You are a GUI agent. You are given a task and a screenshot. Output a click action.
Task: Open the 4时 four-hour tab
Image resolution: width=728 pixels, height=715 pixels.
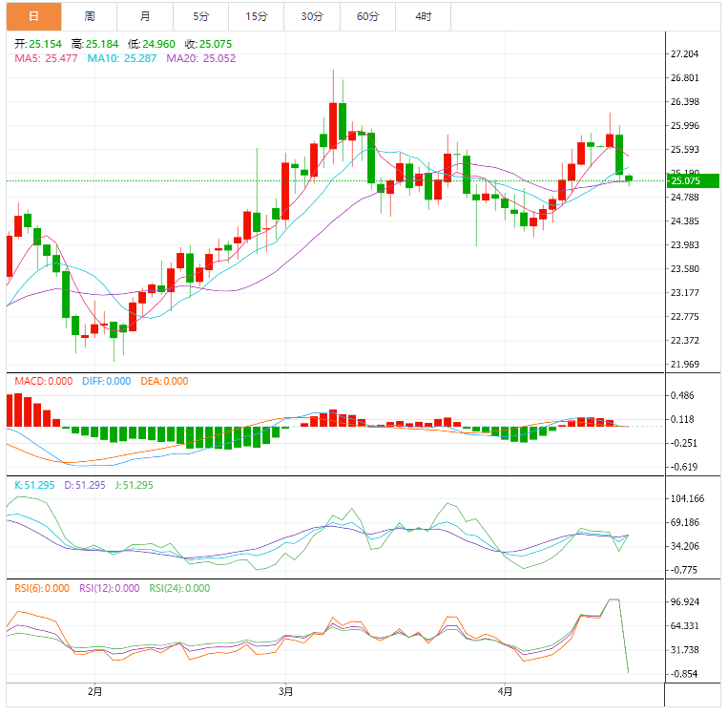[423, 16]
